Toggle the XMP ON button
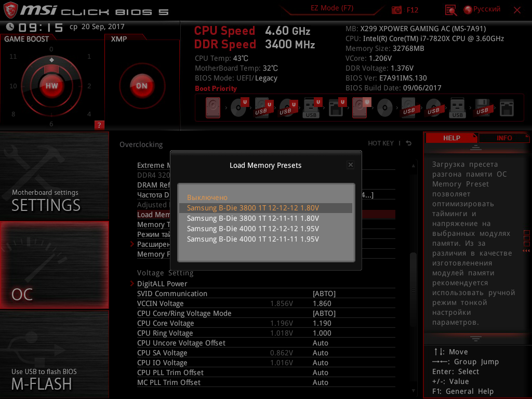532x399 pixels. [x=142, y=86]
